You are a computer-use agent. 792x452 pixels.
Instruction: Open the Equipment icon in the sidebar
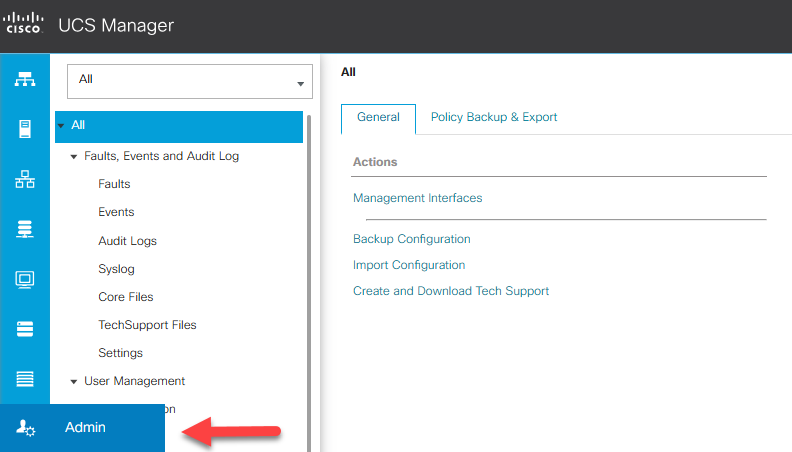click(x=25, y=79)
